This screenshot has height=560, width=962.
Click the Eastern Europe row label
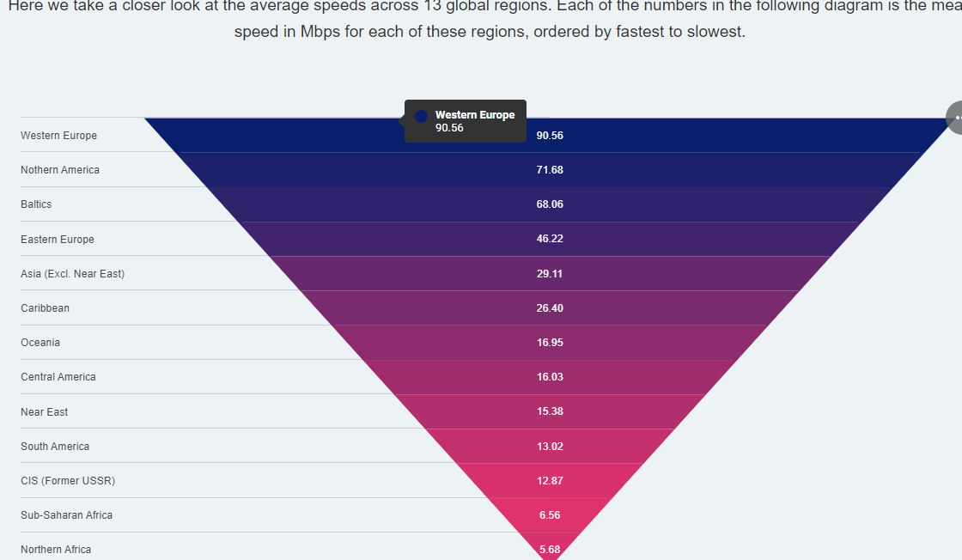[x=58, y=240]
